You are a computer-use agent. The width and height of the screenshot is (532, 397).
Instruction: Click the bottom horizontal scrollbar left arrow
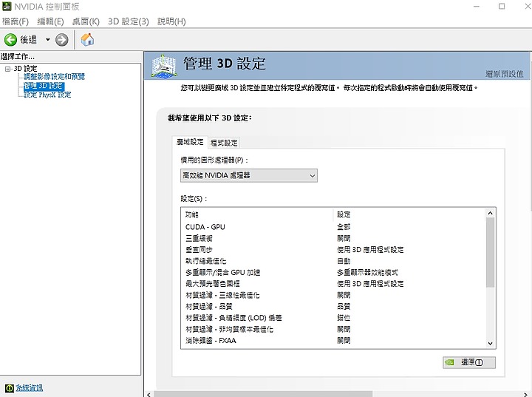coord(149,394)
